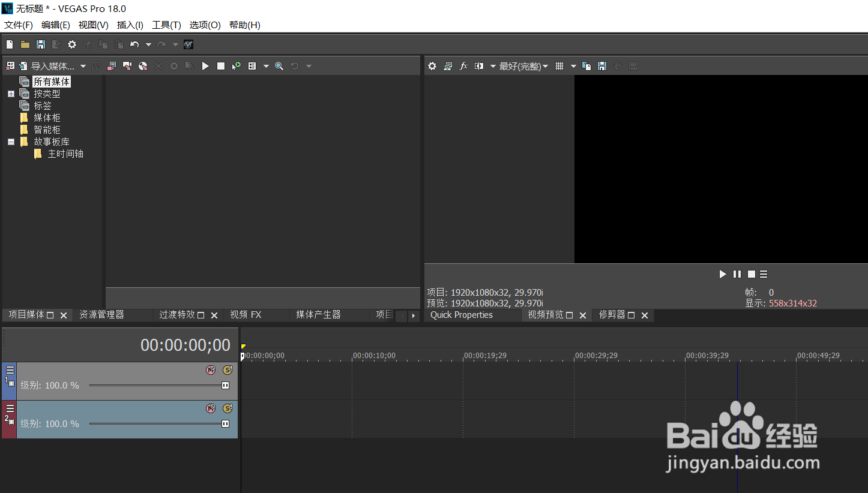Select the 标签 tree item

point(43,106)
